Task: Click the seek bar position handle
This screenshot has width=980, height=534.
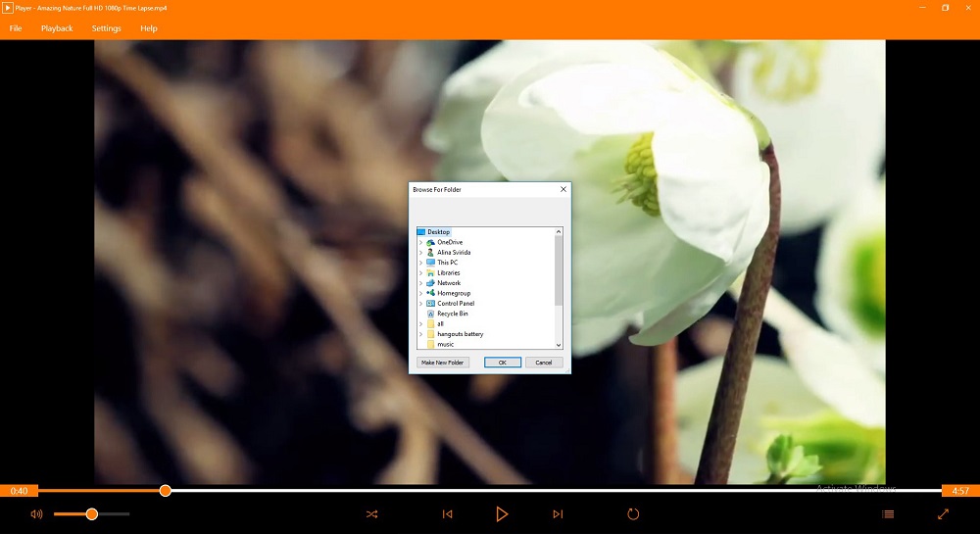Action: 165,491
